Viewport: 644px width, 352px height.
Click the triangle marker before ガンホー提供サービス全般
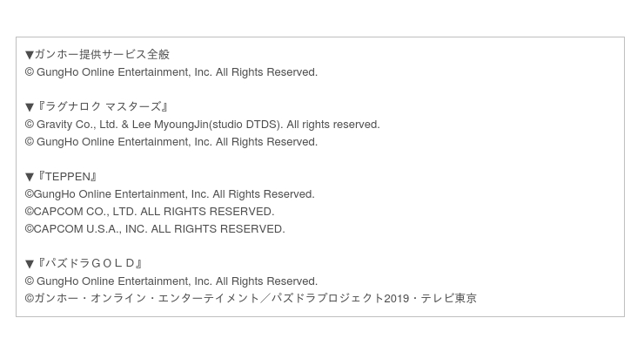30,55
